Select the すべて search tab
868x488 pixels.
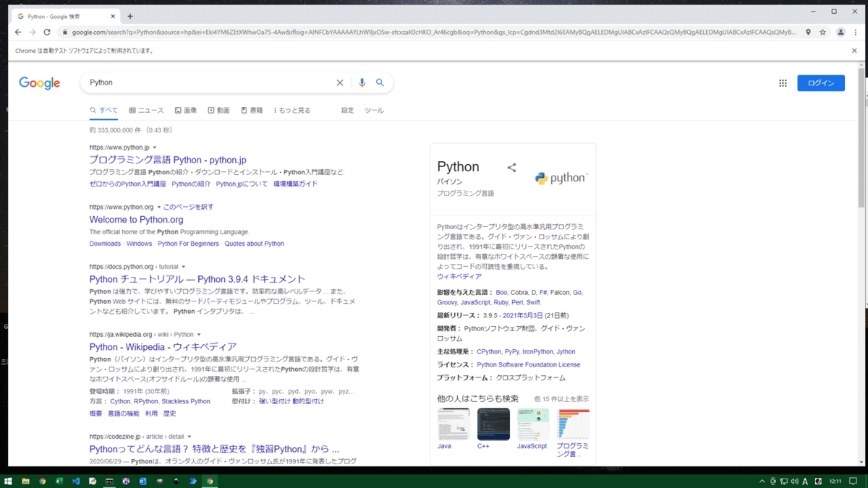(103, 111)
